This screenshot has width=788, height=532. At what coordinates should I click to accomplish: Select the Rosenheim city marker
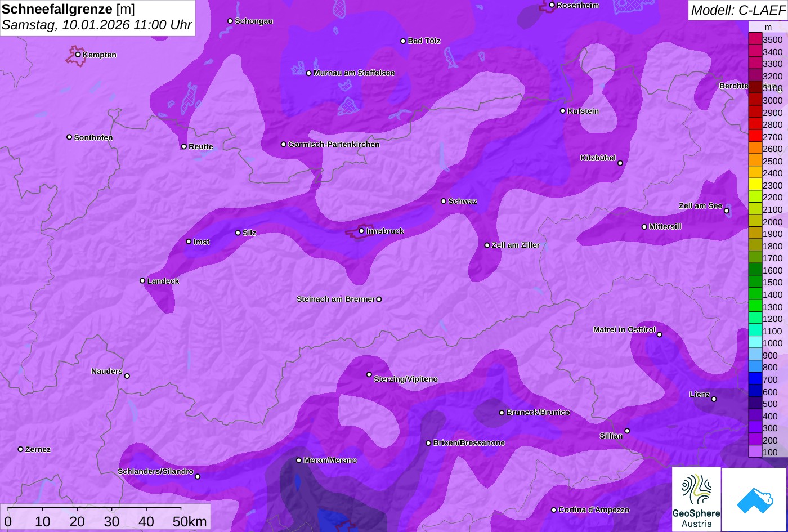pos(552,5)
